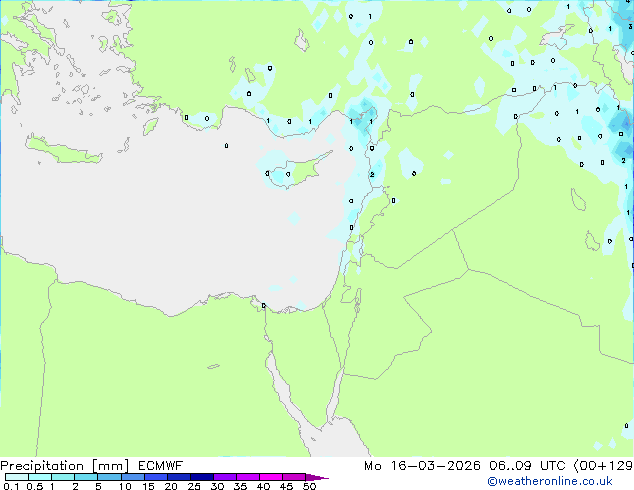Image resolution: width=634 pixels, height=490 pixels.
Task: Click the island of Cyprus on the map
Action: (301, 170)
